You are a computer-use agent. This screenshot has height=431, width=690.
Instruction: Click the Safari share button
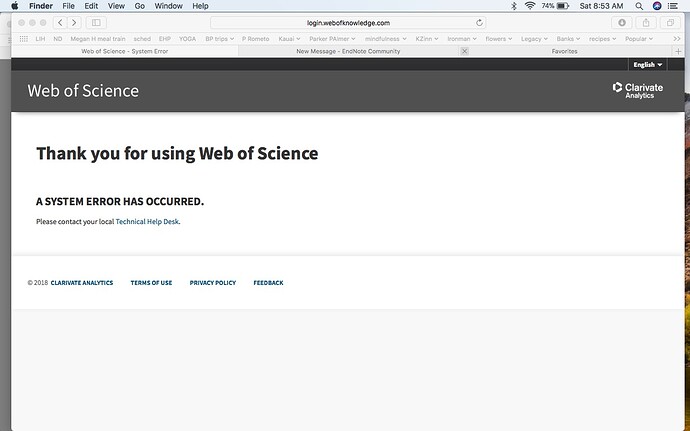(646, 22)
